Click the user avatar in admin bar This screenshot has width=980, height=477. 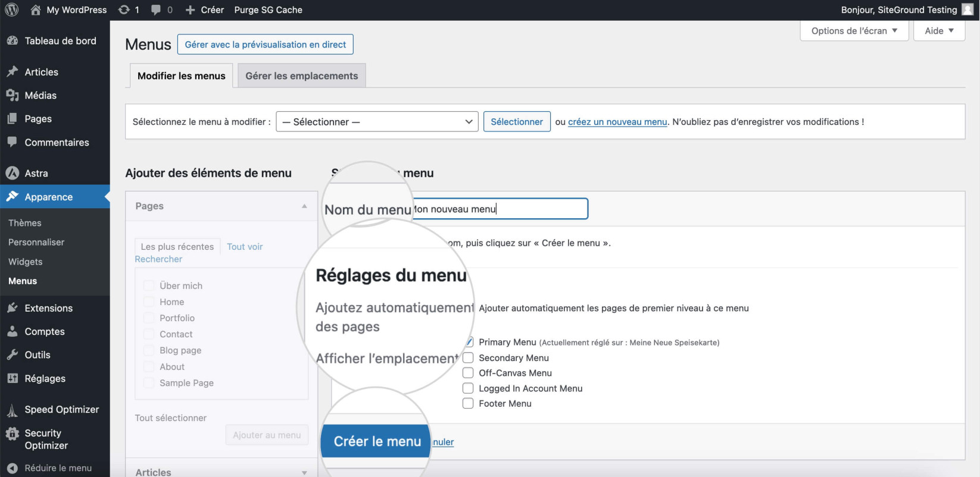pos(967,10)
